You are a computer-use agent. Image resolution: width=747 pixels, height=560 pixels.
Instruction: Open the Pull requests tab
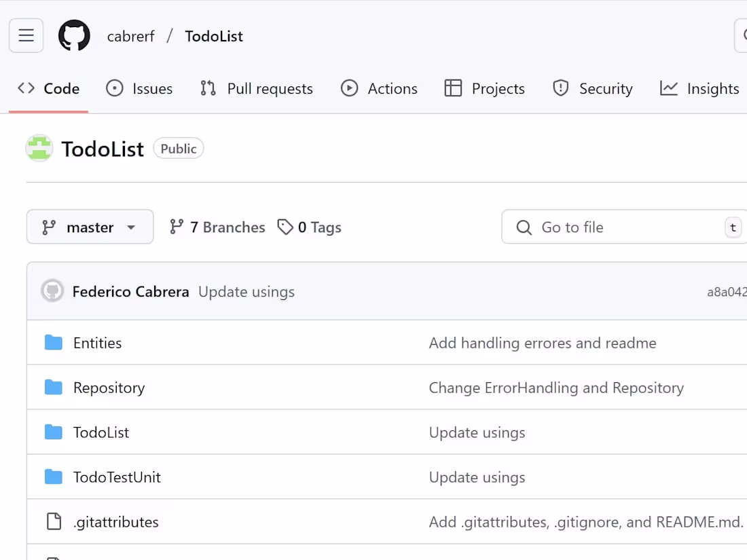tap(257, 89)
